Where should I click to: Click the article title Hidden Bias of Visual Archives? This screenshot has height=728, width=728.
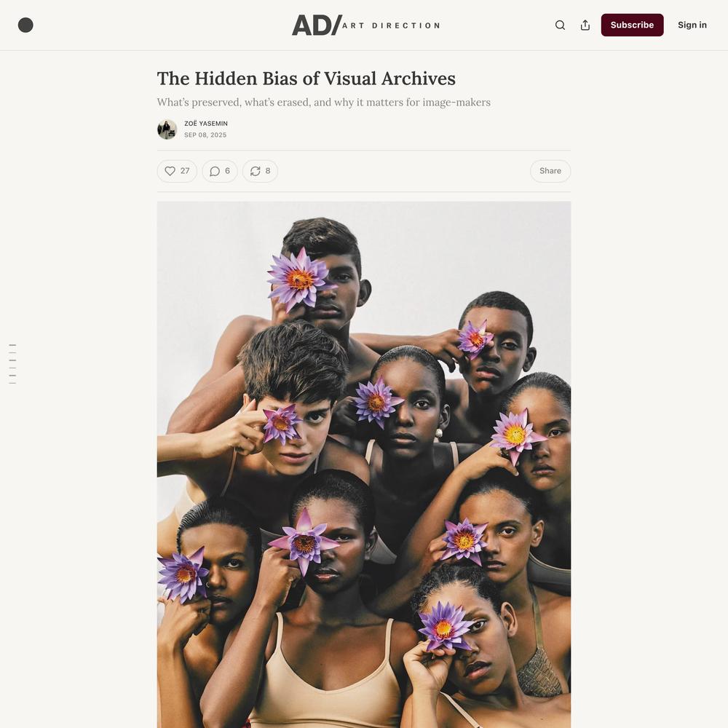(x=306, y=79)
